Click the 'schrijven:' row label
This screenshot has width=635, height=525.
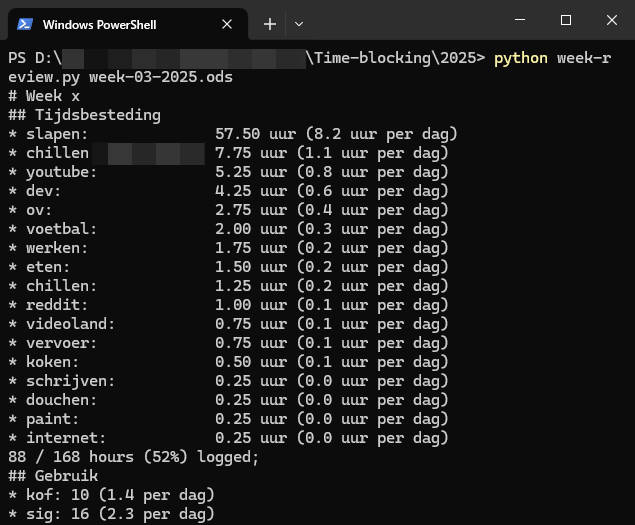pos(70,382)
